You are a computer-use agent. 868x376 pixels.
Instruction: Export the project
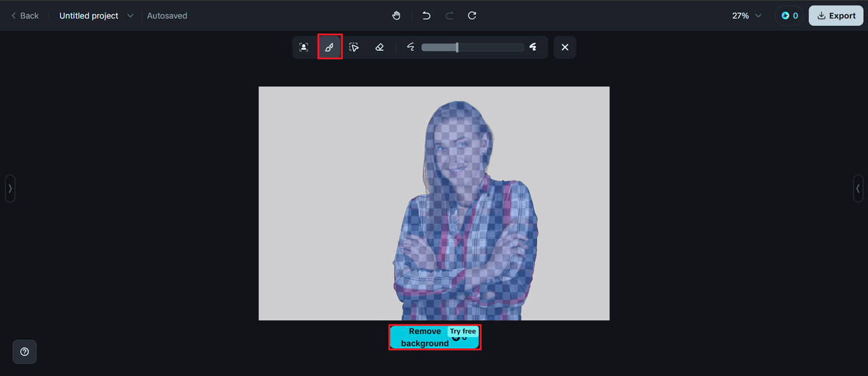point(836,16)
